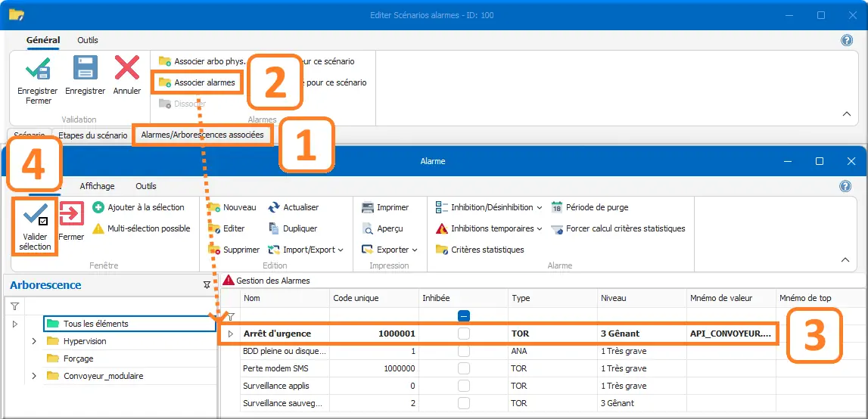
Task: Toggle Inhibée checkbox for Arrêt d'urgence
Action: coord(464,334)
